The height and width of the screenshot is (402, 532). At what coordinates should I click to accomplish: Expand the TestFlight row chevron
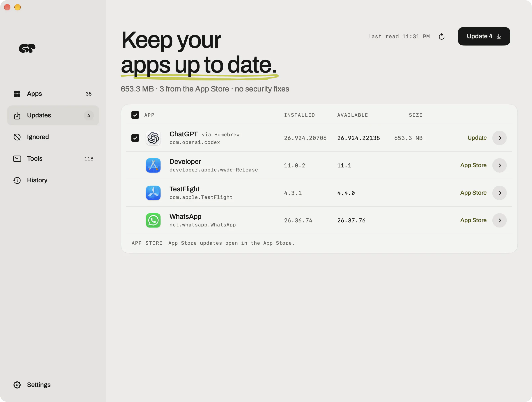pos(500,193)
